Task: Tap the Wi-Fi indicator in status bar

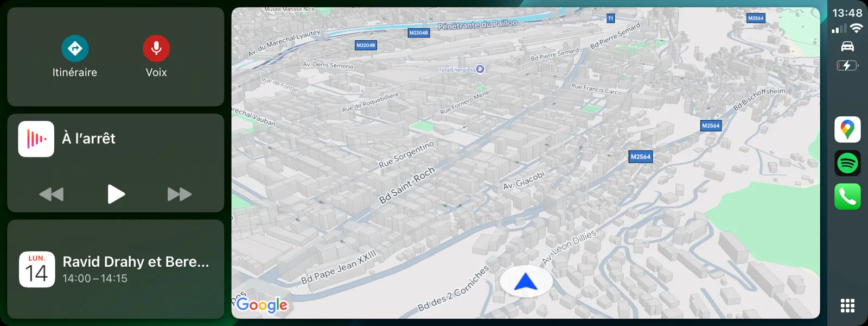Action: click(x=857, y=28)
